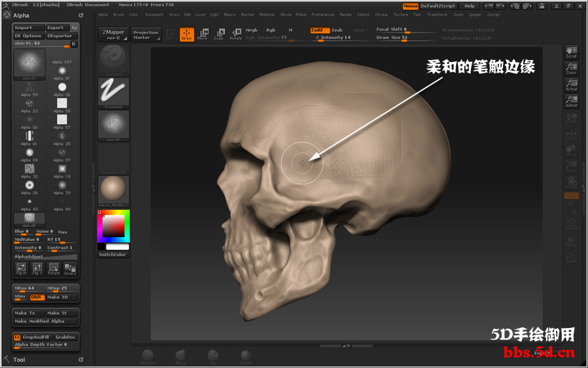588x368 pixels.
Task: Open the brush alpha skin-01 selector
Action: pos(113,126)
